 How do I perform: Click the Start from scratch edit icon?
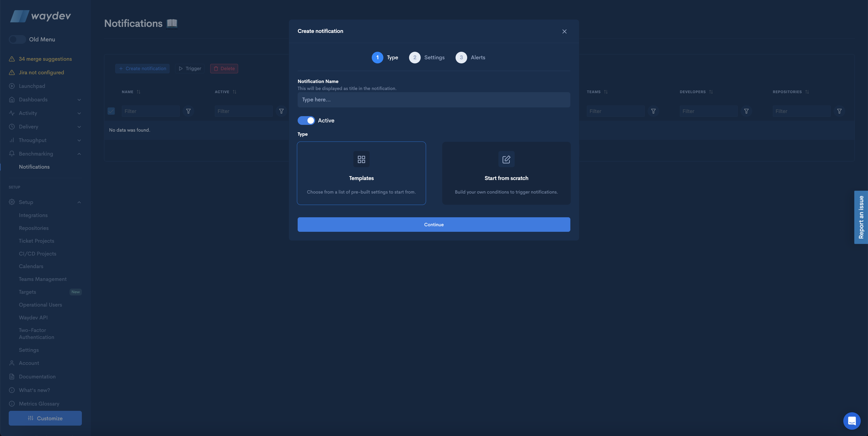(x=506, y=159)
